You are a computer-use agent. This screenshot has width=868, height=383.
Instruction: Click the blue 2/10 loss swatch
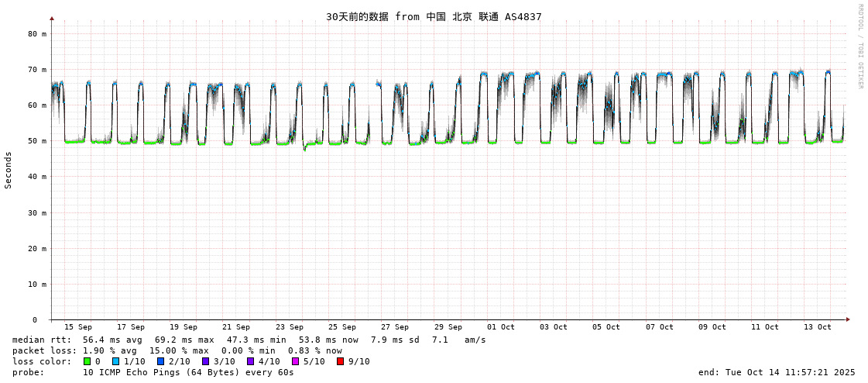160,361
